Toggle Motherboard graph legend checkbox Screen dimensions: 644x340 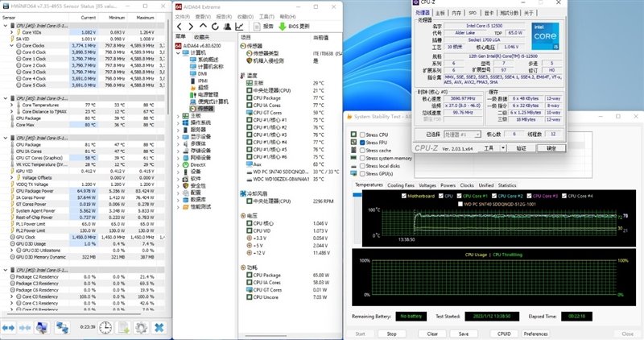(x=404, y=196)
